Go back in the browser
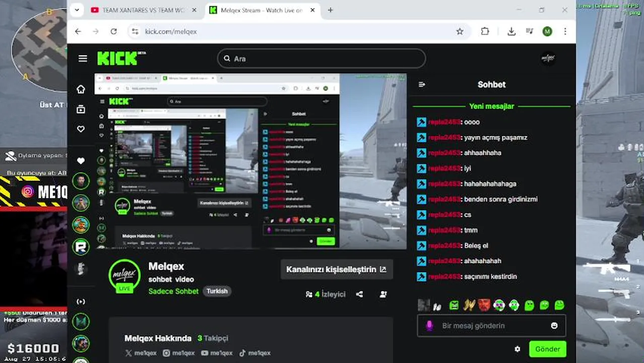 point(78,31)
